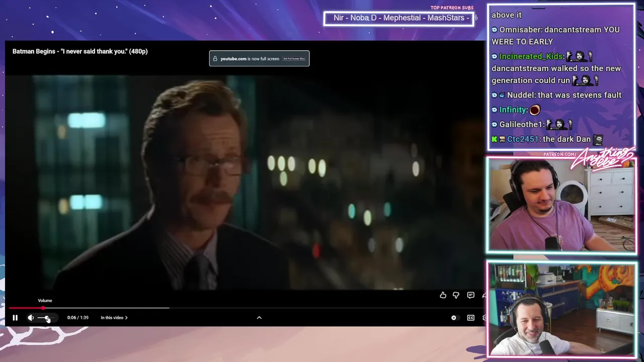Click the username Incinerated_Kids in chat
Screen dimensions: 644x362
point(531,56)
